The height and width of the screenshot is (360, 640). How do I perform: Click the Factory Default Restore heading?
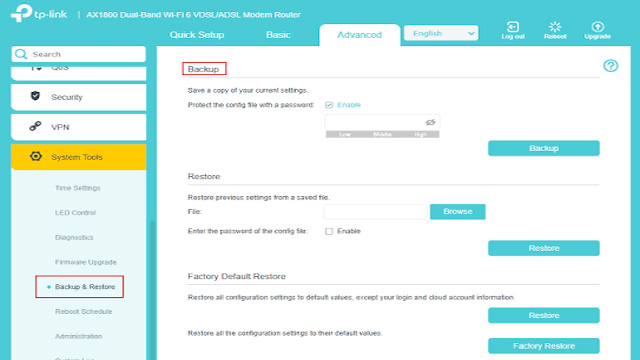(x=236, y=276)
